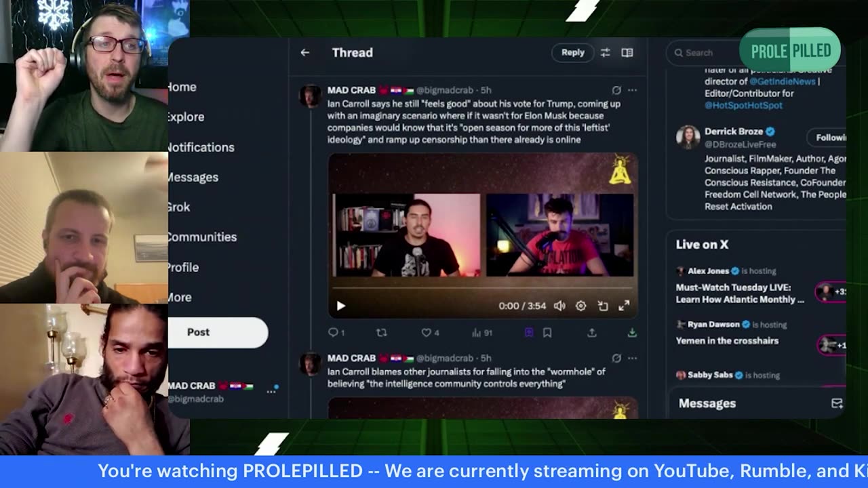Click the Reply button

tap(573, 52)
